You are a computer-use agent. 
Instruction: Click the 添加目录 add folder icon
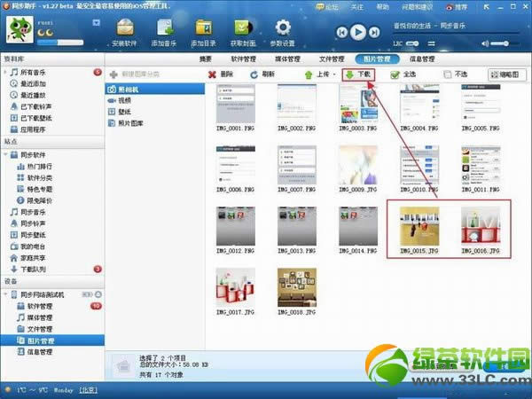203,33
